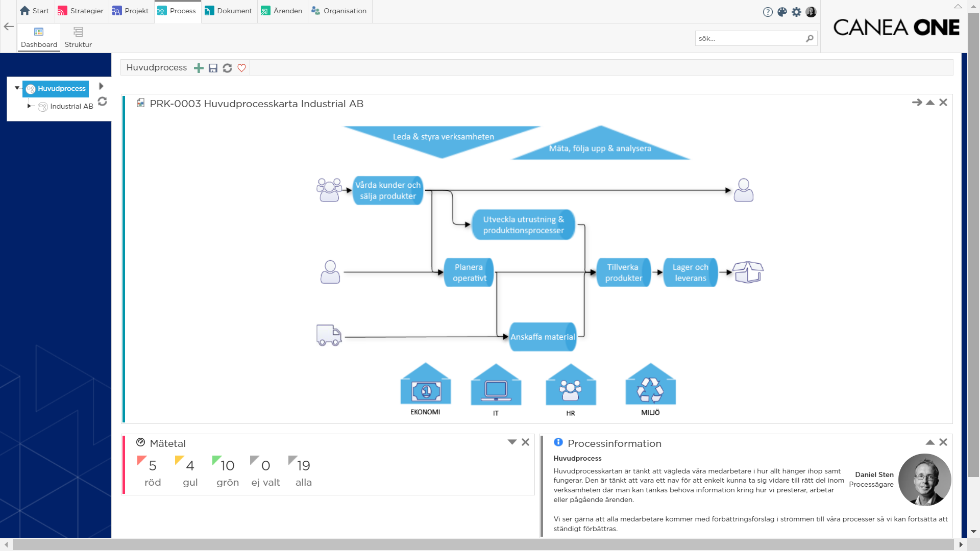The image size is (980, 551).
Task: Expand the Industrial AB tree node
Action: (29, 106)
